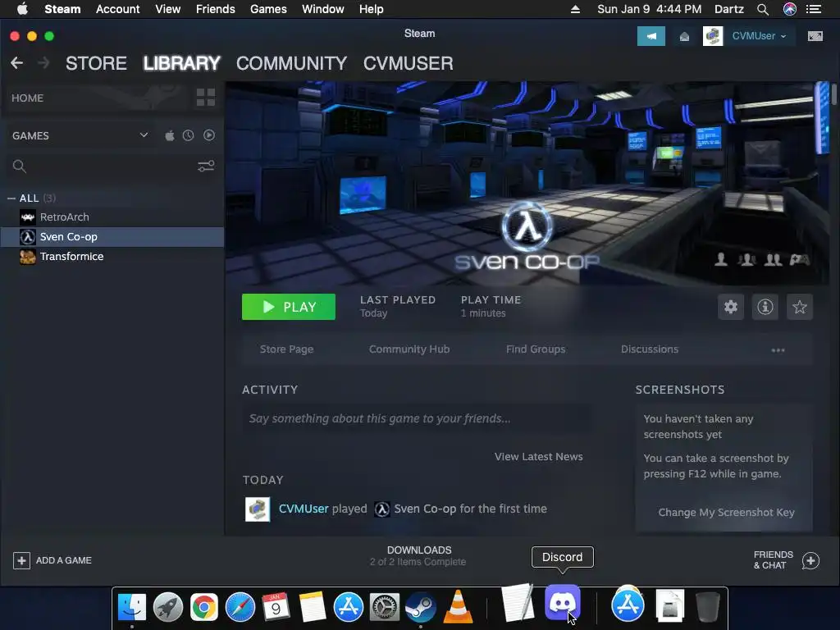Collapse the ALL games section
This screenshot has height=630, width=840.
[x=11, y=199]
